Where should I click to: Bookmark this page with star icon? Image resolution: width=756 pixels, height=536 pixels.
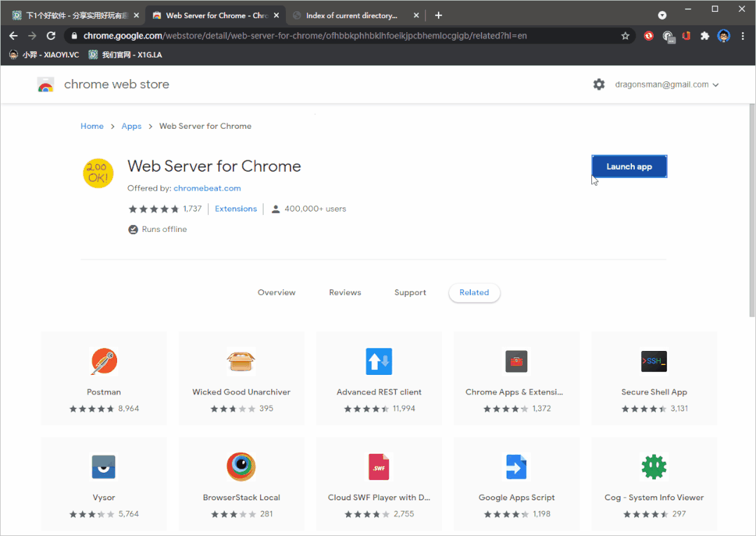(625, 36)
